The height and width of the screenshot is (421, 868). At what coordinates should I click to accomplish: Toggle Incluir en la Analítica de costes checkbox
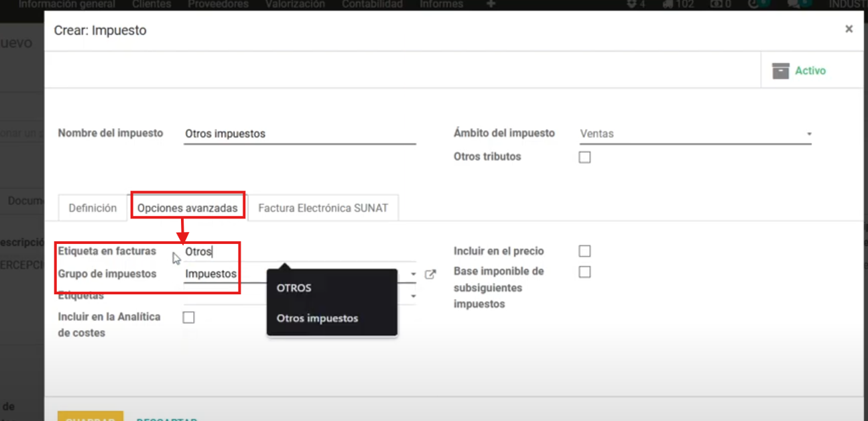189,318
